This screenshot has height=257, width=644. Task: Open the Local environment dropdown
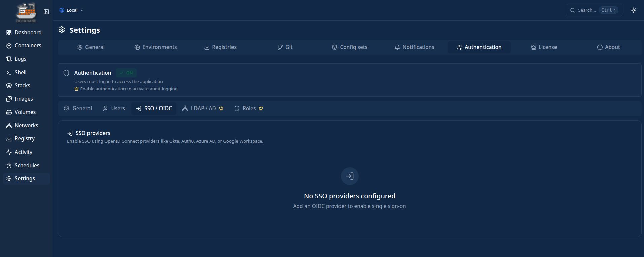click(x=71, y=10)
